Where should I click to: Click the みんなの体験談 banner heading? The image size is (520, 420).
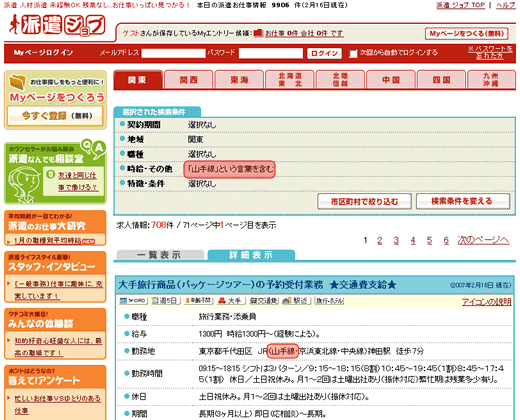[x=40, y=323]
